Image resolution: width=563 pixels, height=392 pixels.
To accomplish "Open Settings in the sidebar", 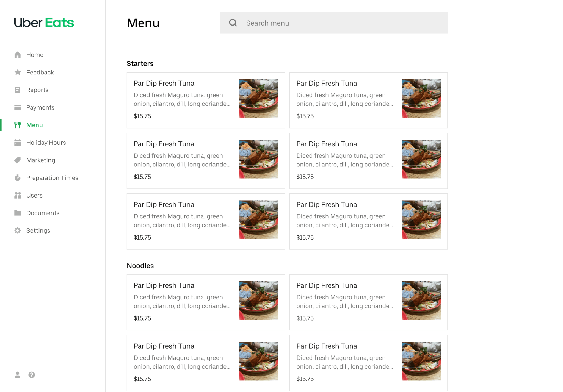I will click(38, 230).
